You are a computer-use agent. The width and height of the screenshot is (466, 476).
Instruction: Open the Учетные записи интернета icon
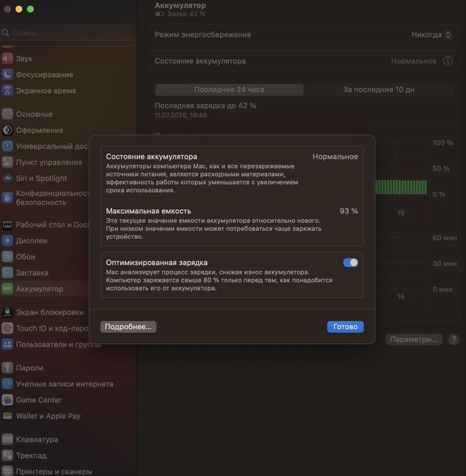pos(7,383)
